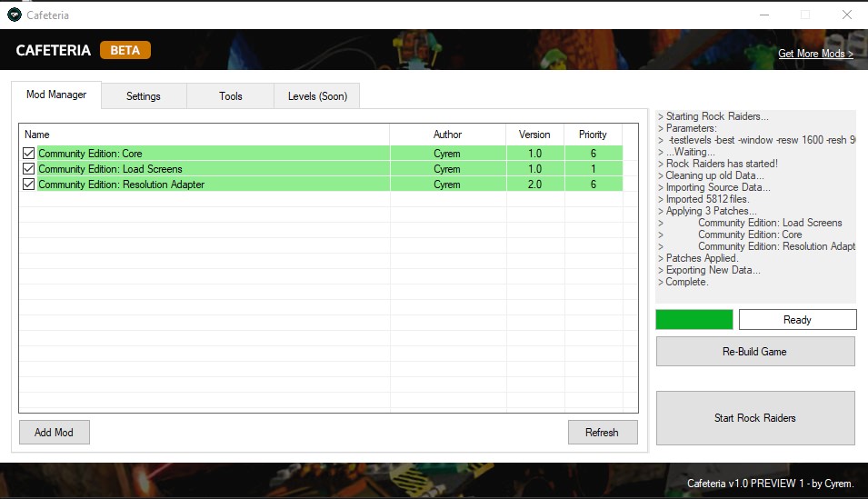Click Re-Build Game button

click(755, 352)
